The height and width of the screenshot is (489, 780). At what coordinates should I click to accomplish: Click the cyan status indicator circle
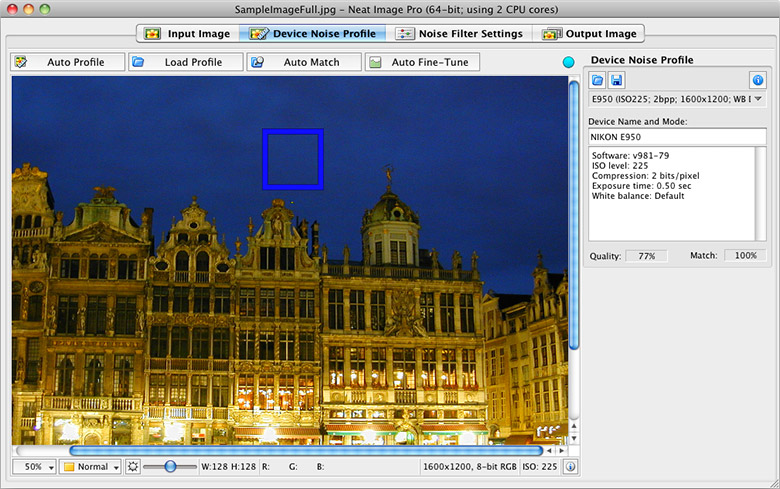pyautogui.click(x=568, y=62)
